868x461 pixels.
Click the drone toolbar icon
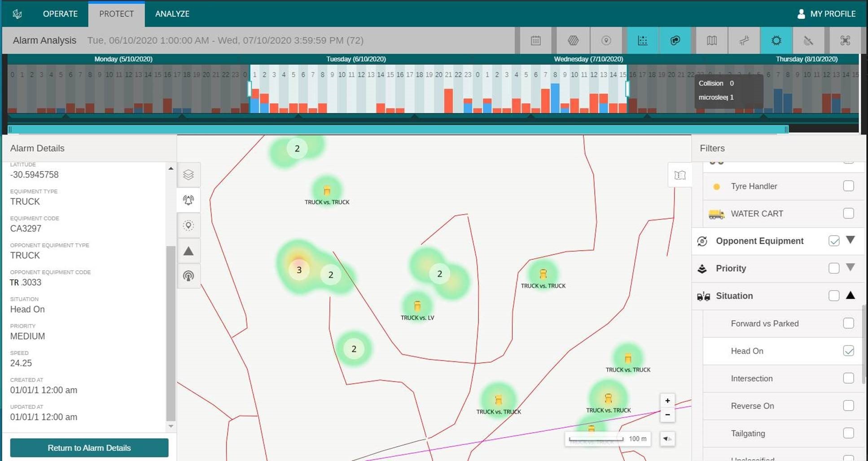pos(845,40)
